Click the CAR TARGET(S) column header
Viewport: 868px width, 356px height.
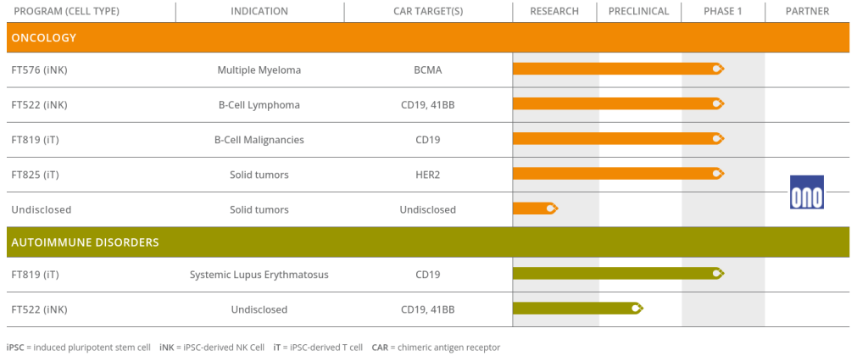(x=428, y=12)
